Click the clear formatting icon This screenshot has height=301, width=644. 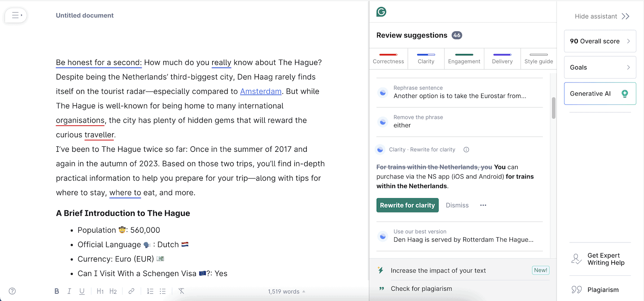tap(181, 291)
